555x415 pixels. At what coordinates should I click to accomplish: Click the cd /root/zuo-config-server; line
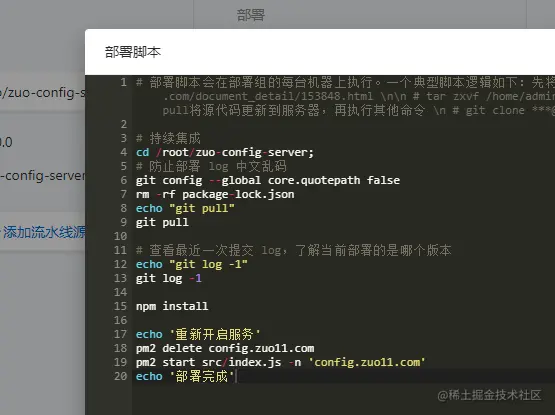tap(225, 152)
